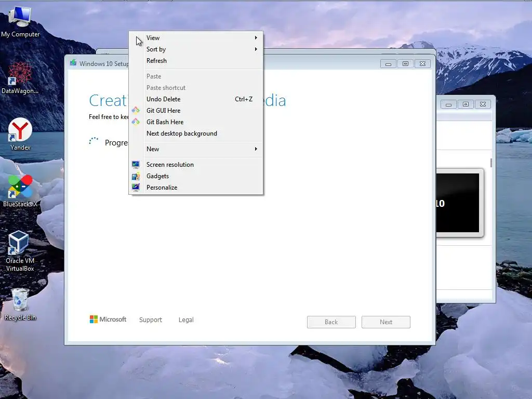Screen dimensions: 532x399
Task: Expand the New submenu arrow
Action: 256,149
